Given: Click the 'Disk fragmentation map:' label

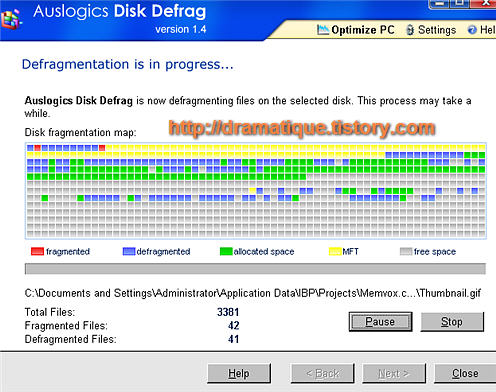Looking at the screenshot, I should 80,132.
